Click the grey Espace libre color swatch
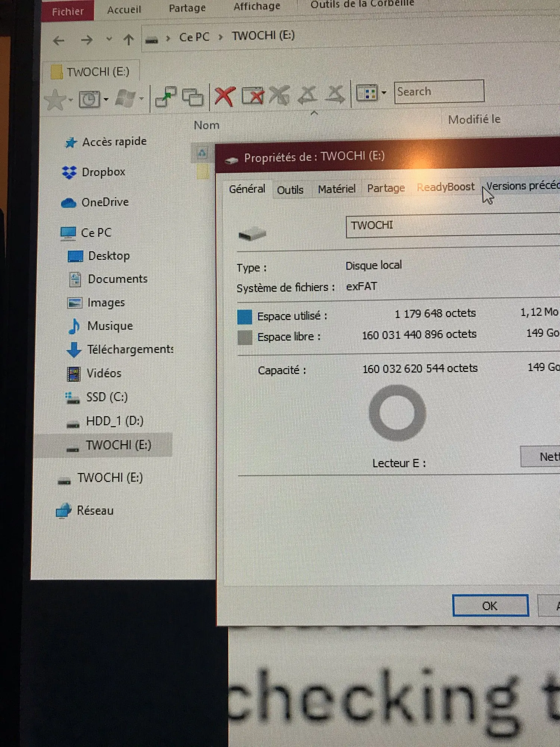The width and height of the screenshot is (560, 747). point(245,338)
